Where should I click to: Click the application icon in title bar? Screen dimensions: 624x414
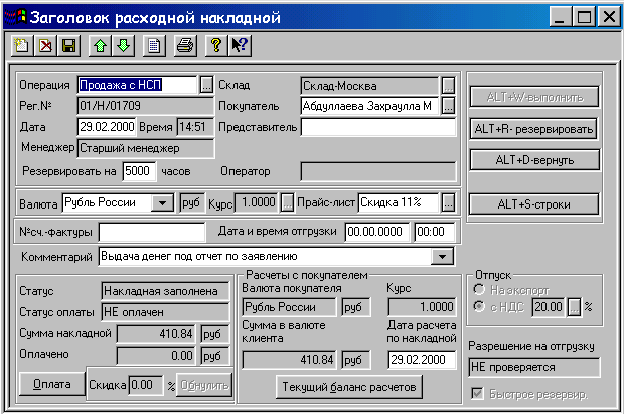[15, 17]
